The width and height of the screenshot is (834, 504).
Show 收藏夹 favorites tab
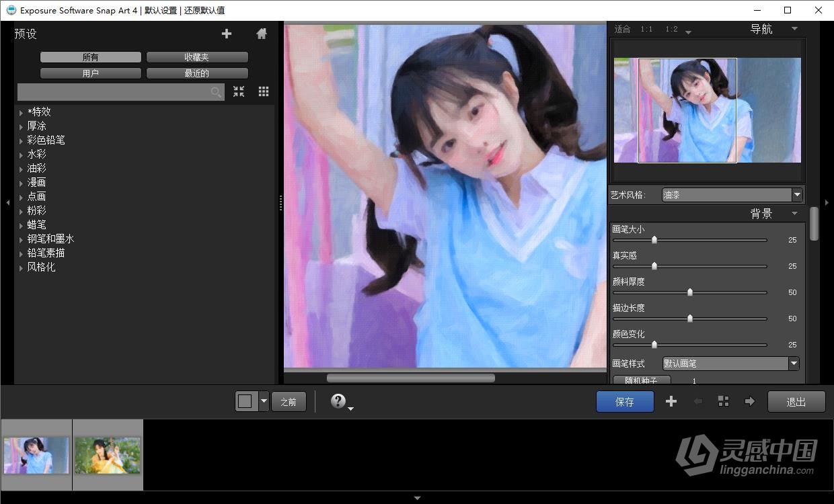tap(197, 58)
